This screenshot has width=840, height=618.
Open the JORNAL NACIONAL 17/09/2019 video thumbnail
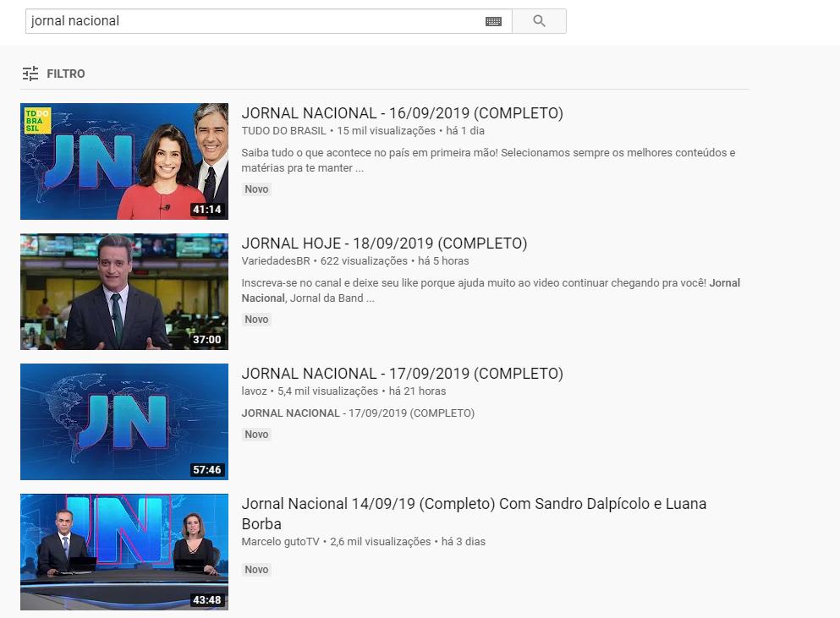[124, 422]
